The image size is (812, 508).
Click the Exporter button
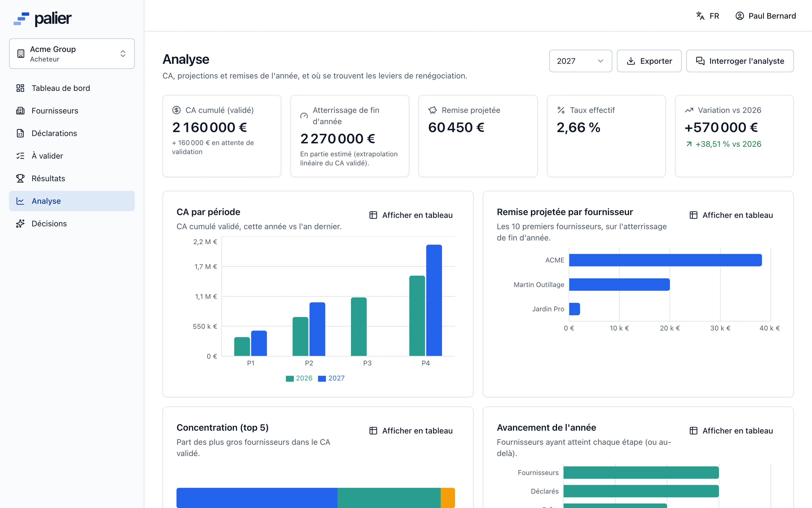click(649, 61)
